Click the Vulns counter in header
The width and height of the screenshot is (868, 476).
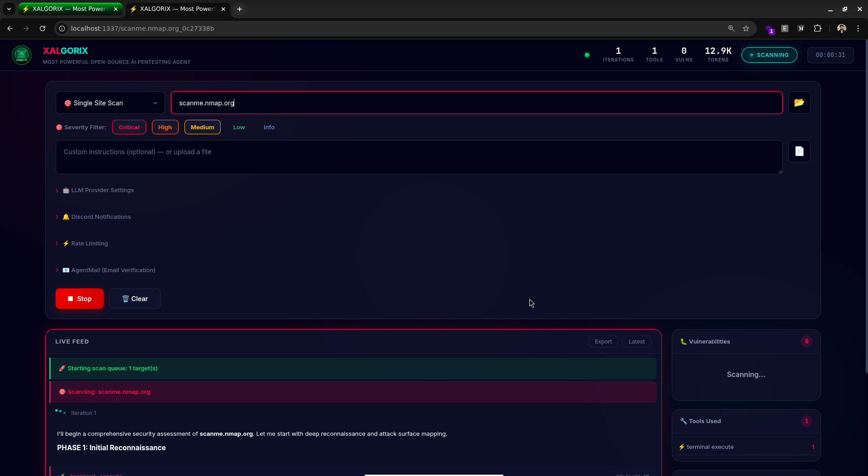684,54
